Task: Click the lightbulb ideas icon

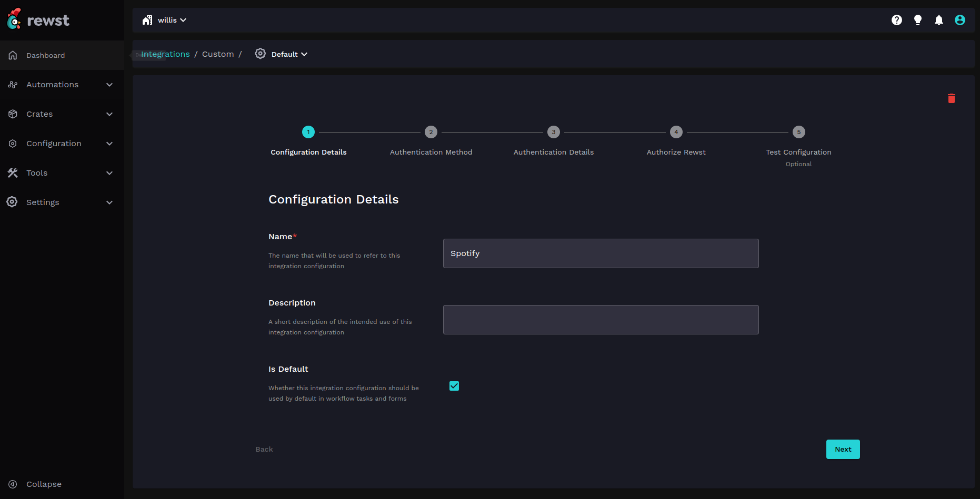Action: [x=918, y=20]
